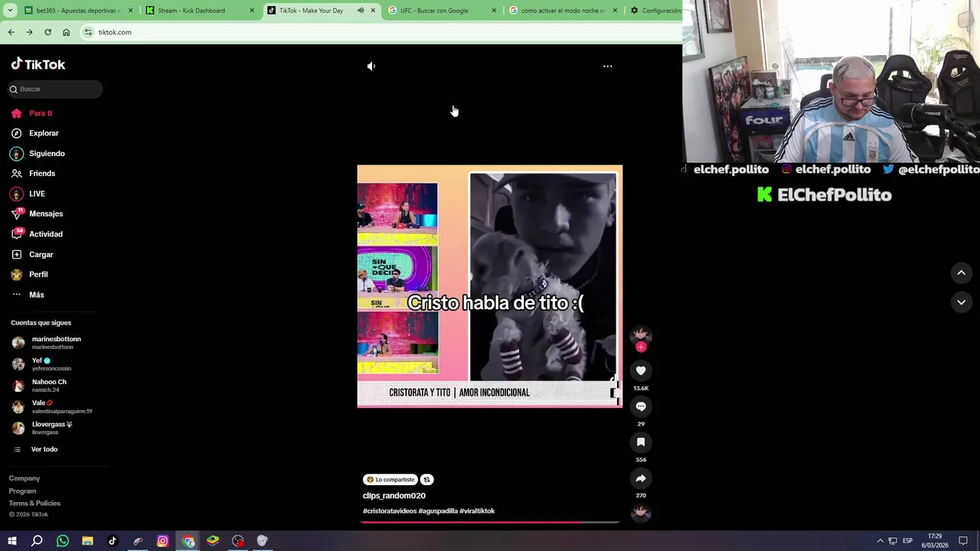The height and width of the screenshot is (551, 980).
Task: Open clips_random020 profile link
Action: tap(394, 496)
